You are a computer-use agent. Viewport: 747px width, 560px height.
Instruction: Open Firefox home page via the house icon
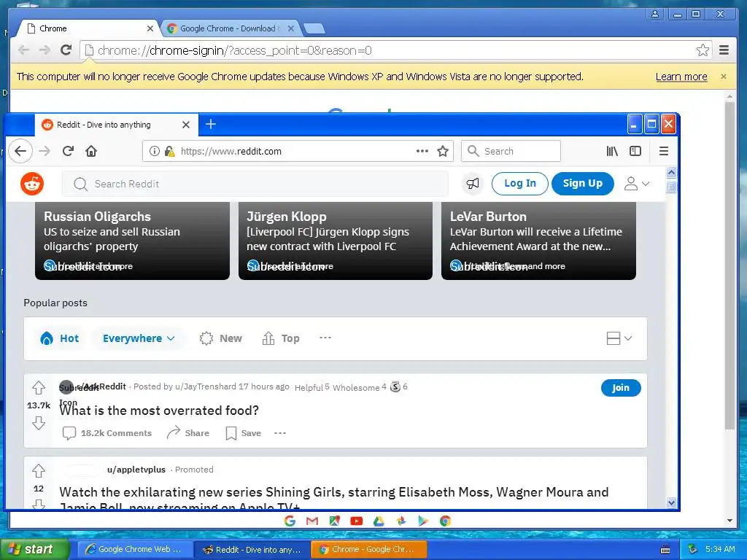[91, 152]
